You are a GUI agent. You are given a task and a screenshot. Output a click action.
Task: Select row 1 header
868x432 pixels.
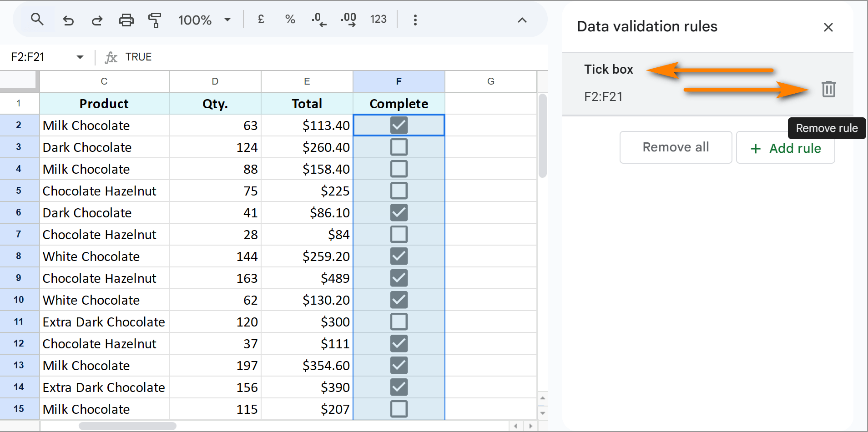(19, 103)
